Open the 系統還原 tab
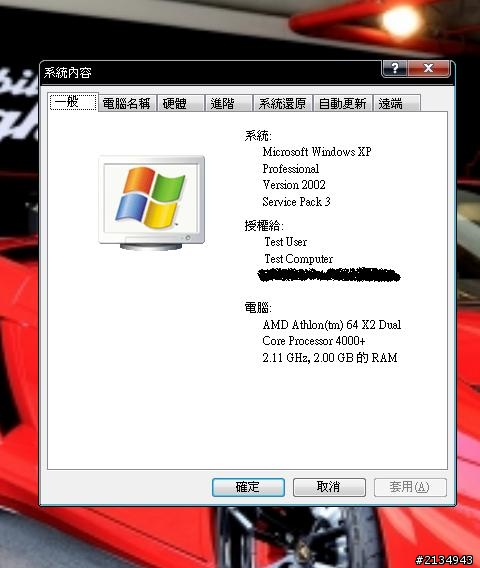This screenshot has height=568, width=480. pos(283,104)
